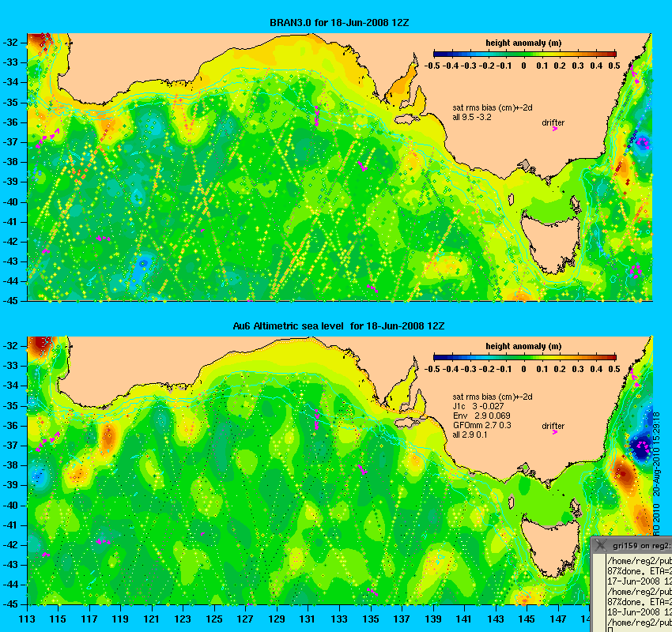The image size is (672, 632).
Task: Click the 'all 2.9 0.1' statistic line
Action: pos(470,434)
